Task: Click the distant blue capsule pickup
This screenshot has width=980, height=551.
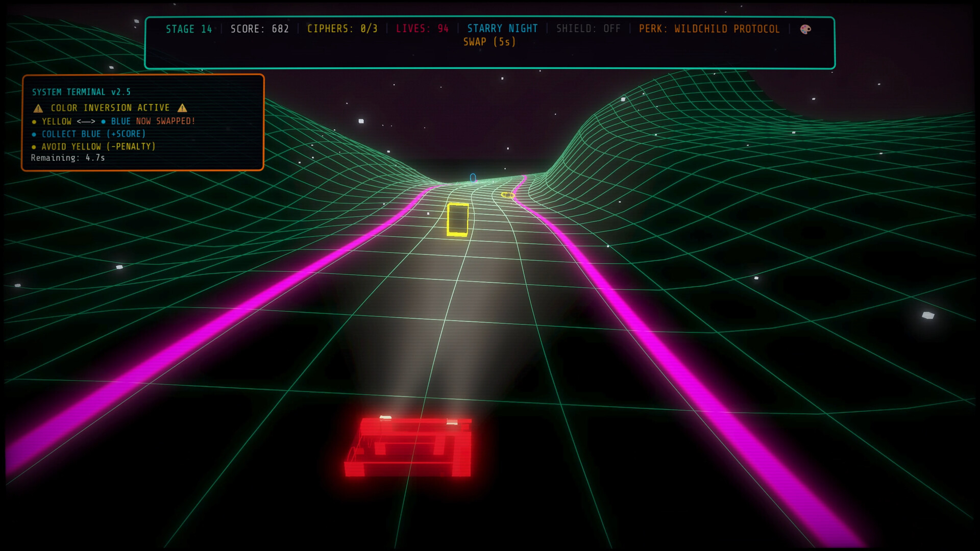Action: (x=473, y=178)
